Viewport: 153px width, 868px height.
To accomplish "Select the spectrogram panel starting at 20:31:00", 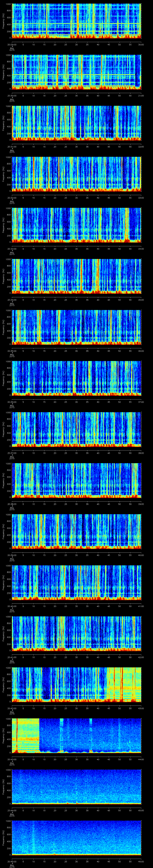I will coord(77,123).
